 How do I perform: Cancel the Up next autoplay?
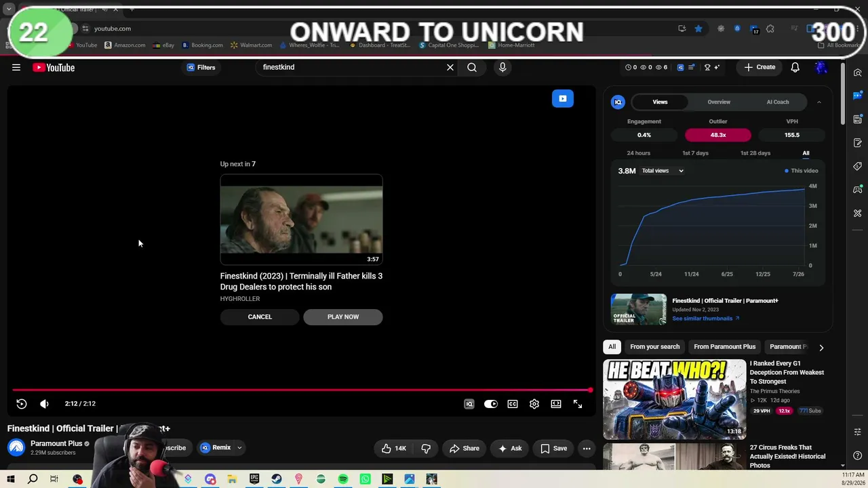pos(260,317)
